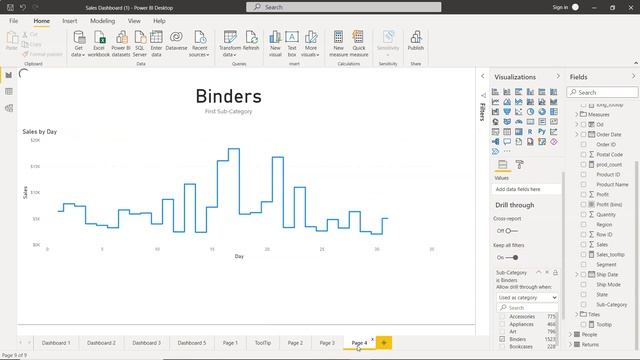
Task: Open the Transform data dropdown
Action: click(230, 43)
